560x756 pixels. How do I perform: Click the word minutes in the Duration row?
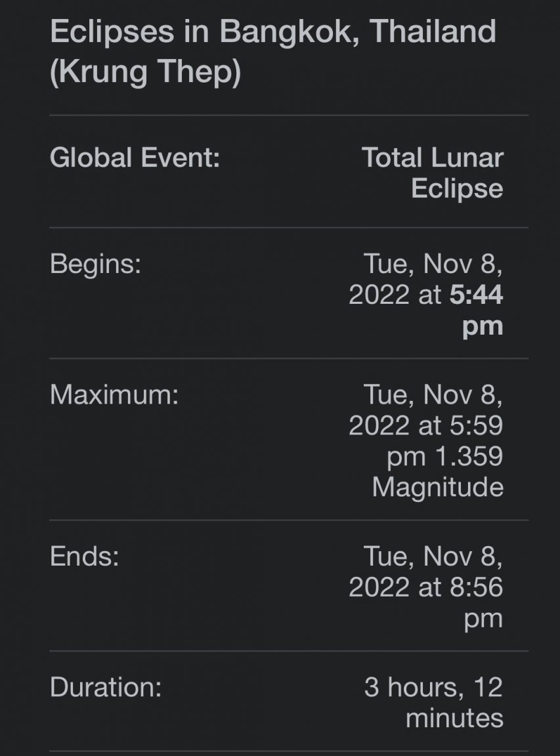click(454, 719)
